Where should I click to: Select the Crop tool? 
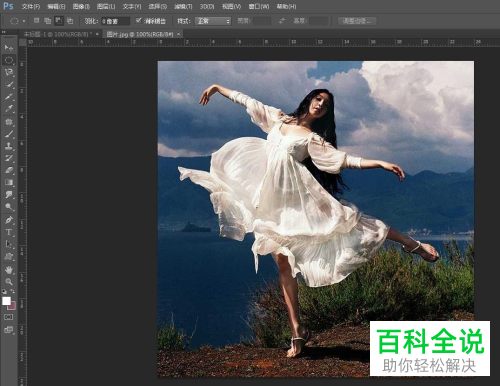(9, 97)
